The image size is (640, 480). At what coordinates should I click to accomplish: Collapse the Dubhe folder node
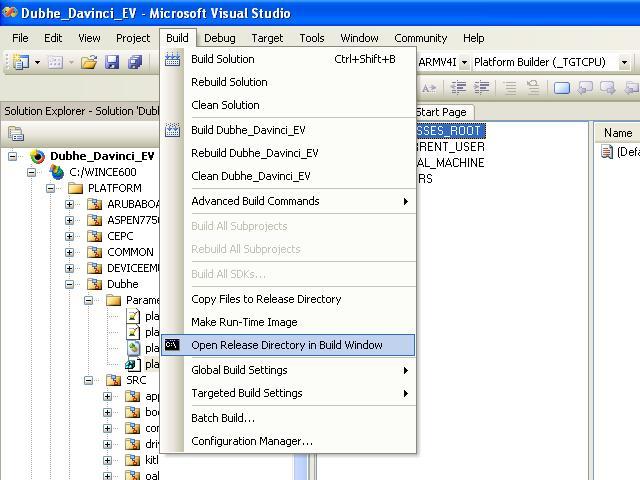click(x=69, y=284)
